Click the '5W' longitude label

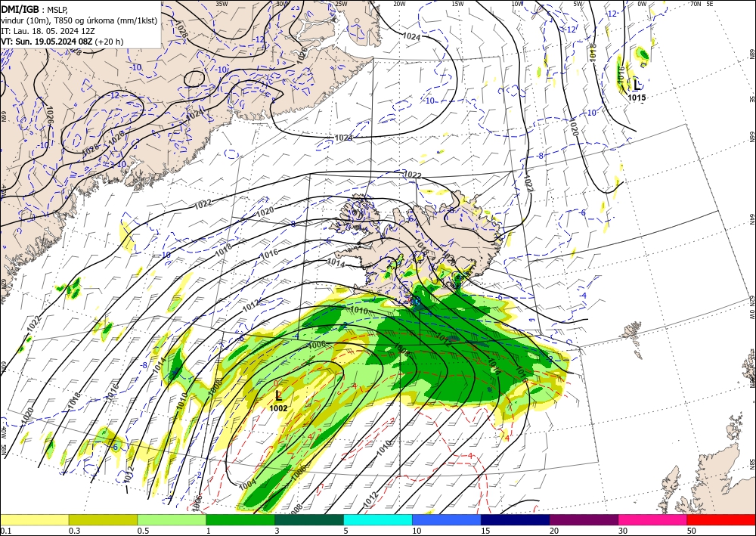(x=578, y=4)
